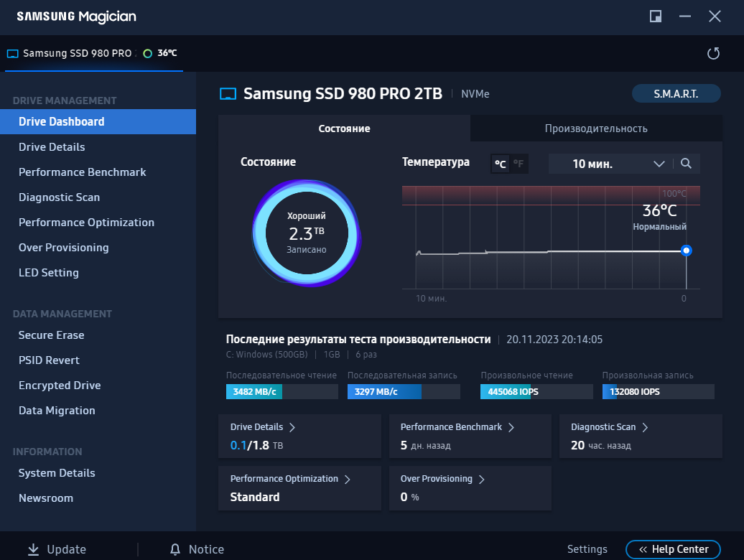The width and height of the screenshot is (744, 560).
Task: Click the Update download icon
Action: pyautogui.click(x=33, y=549)
